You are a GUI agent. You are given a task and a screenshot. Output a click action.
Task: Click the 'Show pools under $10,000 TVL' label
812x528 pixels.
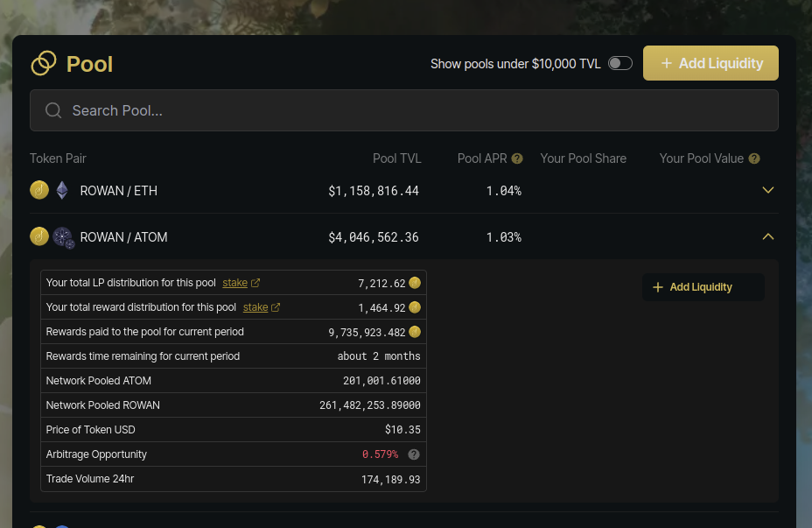(x=515, y=64)
